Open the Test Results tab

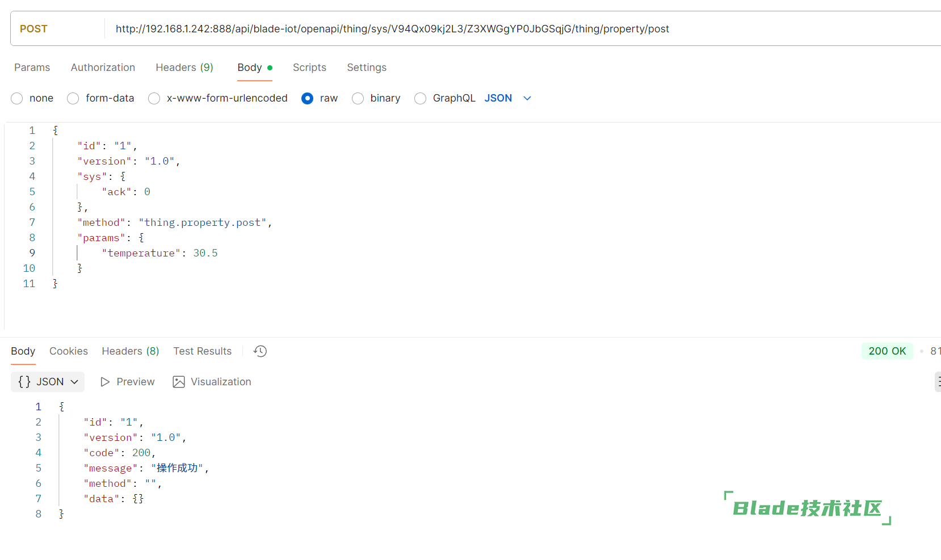click(x=202, y=351)
